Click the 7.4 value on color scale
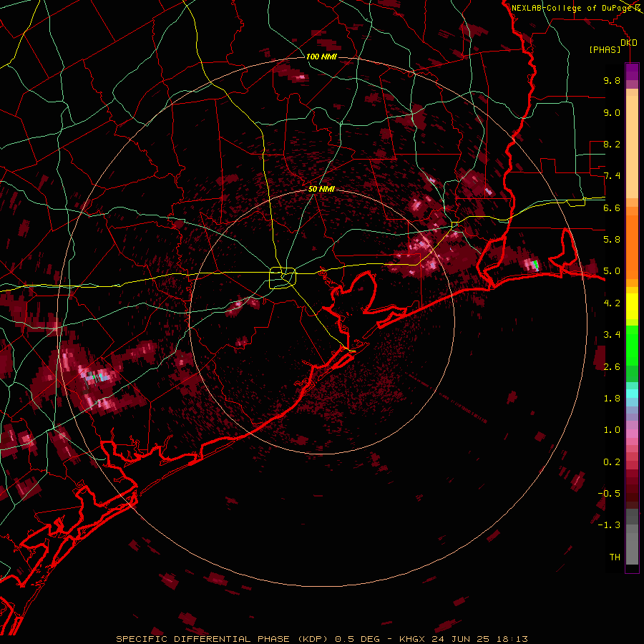 (612, 176)
